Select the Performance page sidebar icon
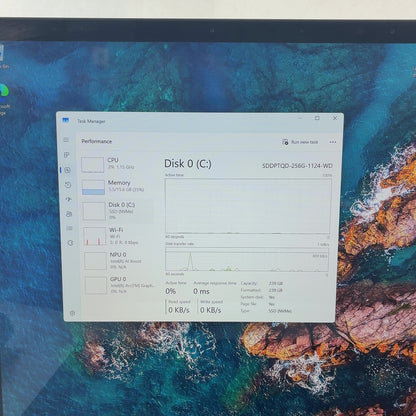Image resolution: width=416 pixels, height=416 pixels. pyautogui.click(x=68, y=170)
